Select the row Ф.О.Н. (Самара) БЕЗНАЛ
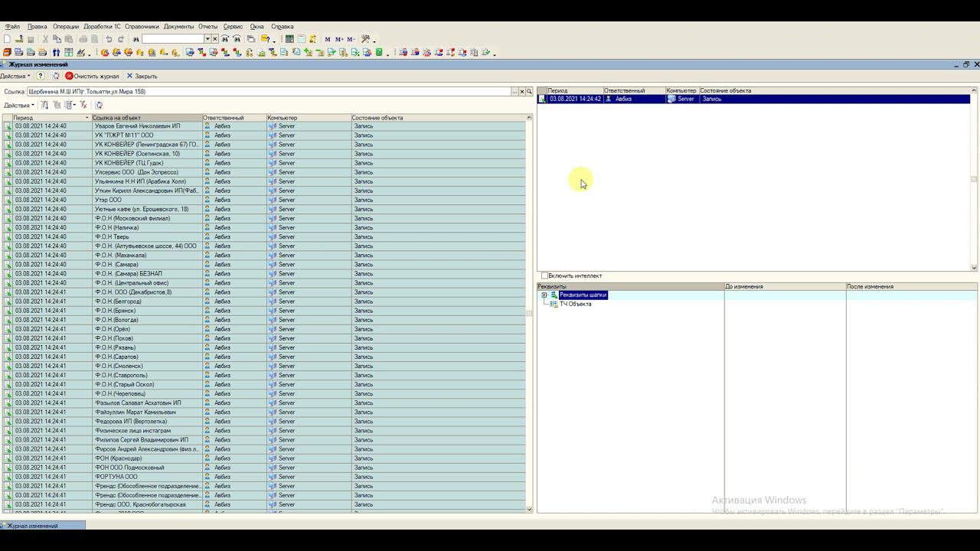Viewport: 980px width, 551px height. point(264,273)
